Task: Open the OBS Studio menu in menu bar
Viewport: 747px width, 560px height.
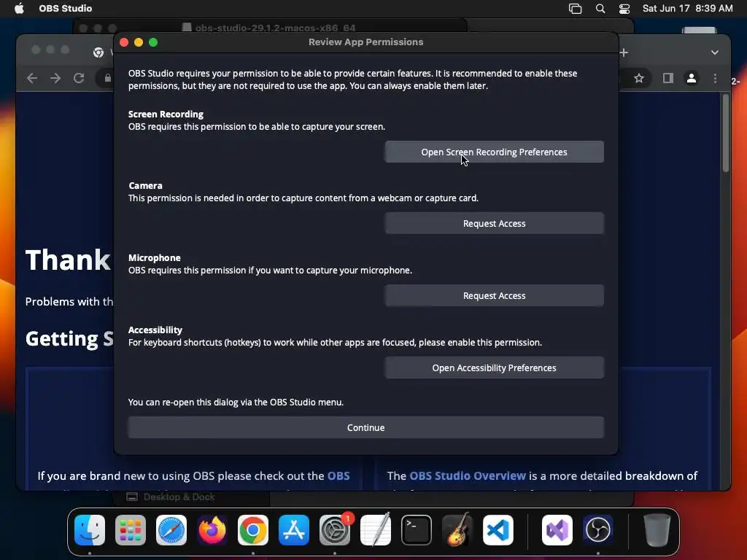Action: (x=65, y=9)
